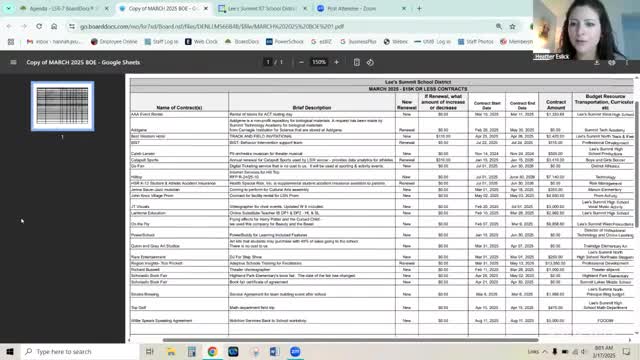Open the Staff Photos bookmark
Viewport: 640px width, 360px height.
point(476,42)
